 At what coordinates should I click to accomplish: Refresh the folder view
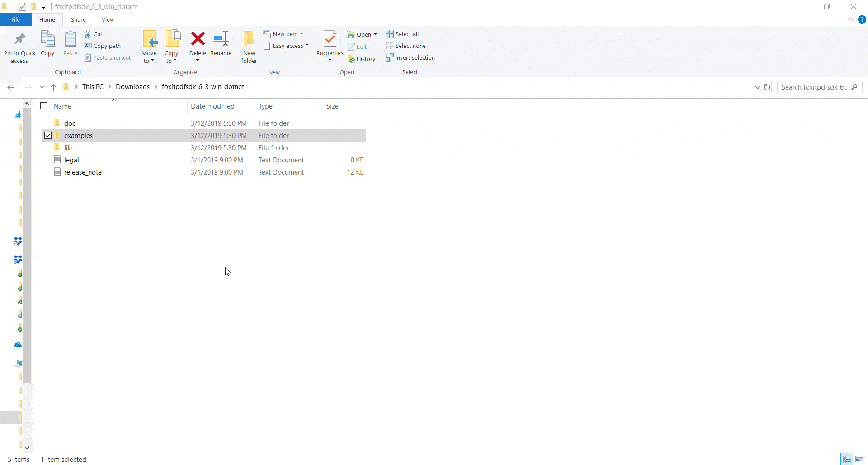coord(767,87)
